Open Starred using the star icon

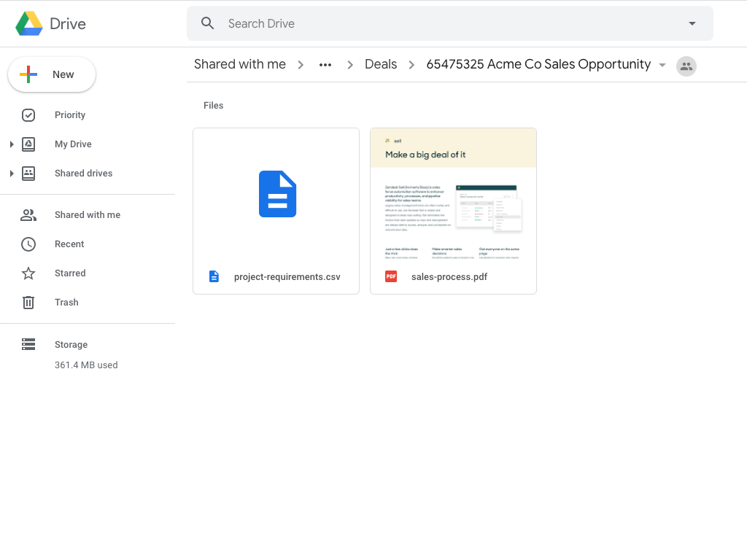[x=28, y=273]
